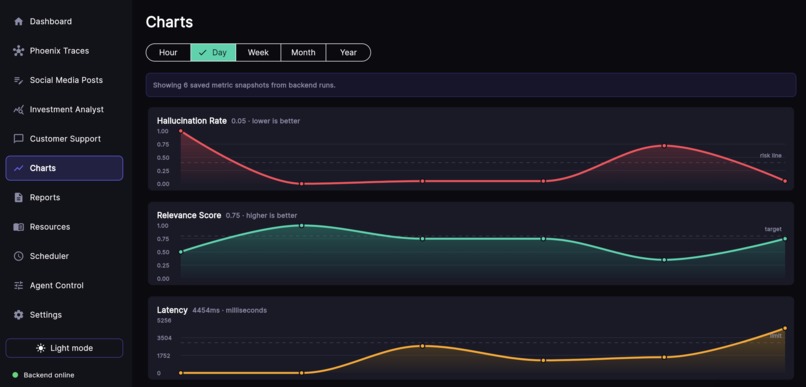Click the sun icon for Light mode
The height and width of the screenshot is (387, 806).
coord(41,348)
